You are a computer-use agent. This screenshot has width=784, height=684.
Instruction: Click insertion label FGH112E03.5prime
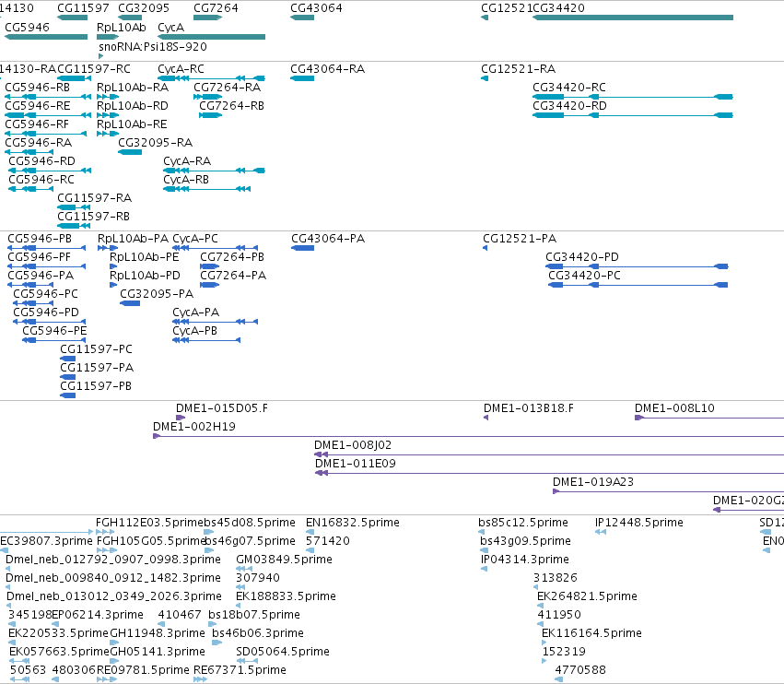149,523
